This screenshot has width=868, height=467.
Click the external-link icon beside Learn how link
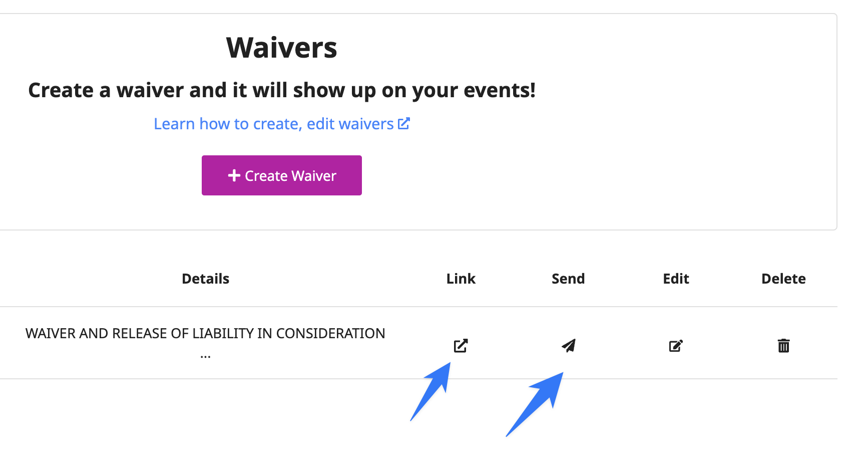tap(404, 123)
